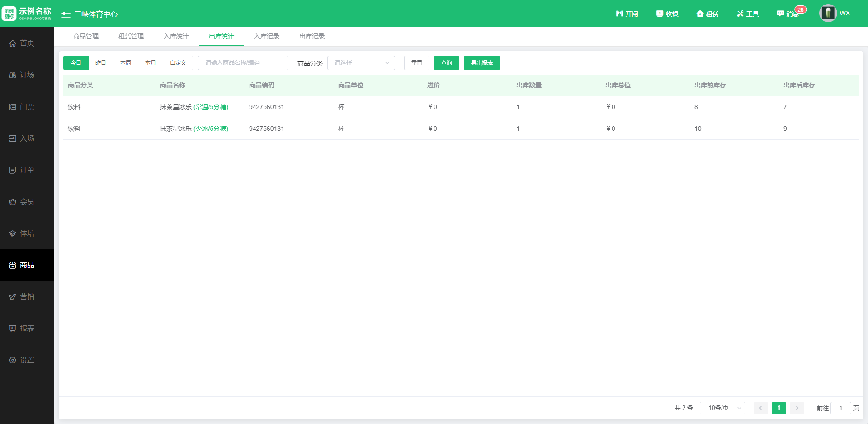Select the 昨日 date filter
This screenshot has height=424, width=868.
[x=101, y=63]
